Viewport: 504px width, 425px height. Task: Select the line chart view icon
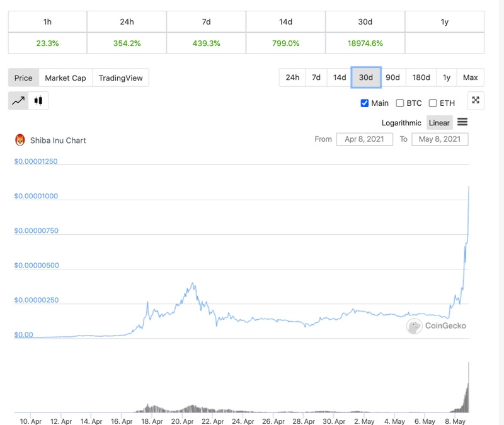18,101
